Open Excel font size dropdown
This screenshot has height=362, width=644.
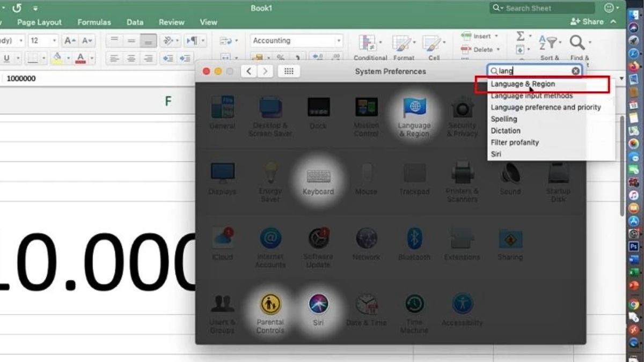(54, 41)
